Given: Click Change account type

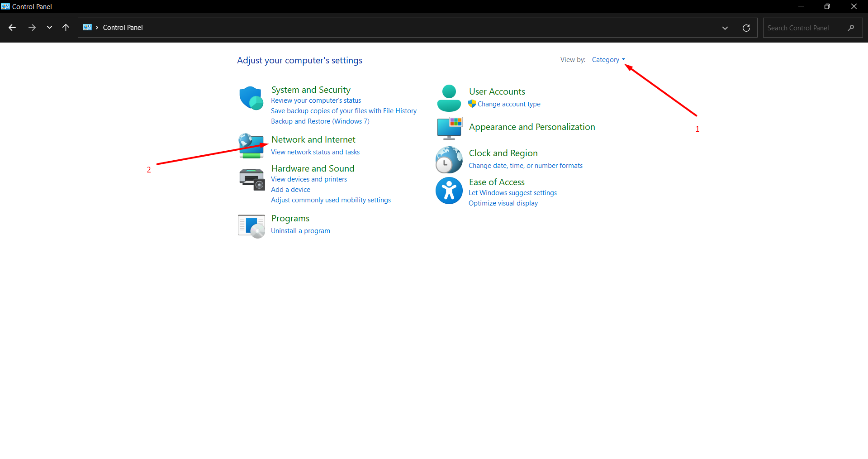Looking at the screenshot, I should [x=509, y=104].
